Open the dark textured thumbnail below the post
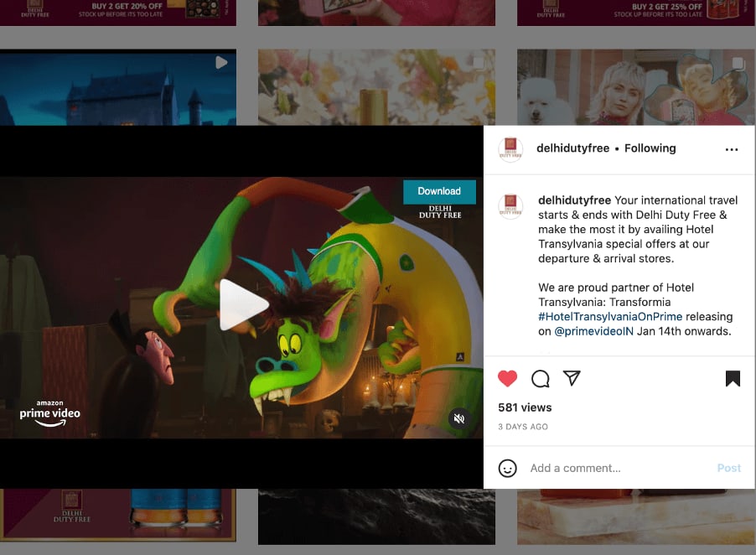 376,517
